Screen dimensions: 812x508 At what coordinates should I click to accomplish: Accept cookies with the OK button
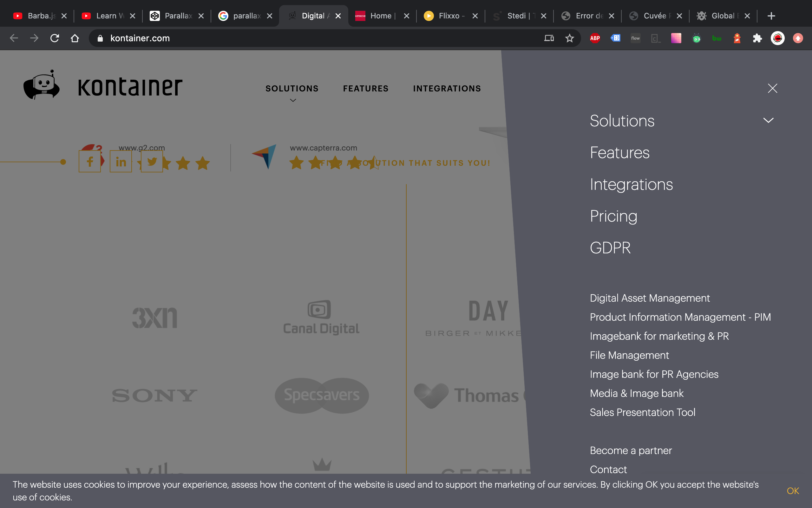pos(793,491)
